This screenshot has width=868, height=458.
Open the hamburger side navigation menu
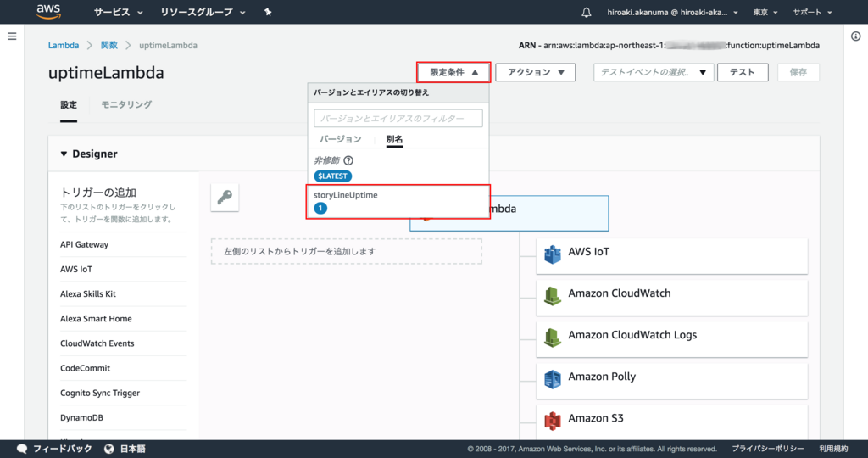point(12,36)
